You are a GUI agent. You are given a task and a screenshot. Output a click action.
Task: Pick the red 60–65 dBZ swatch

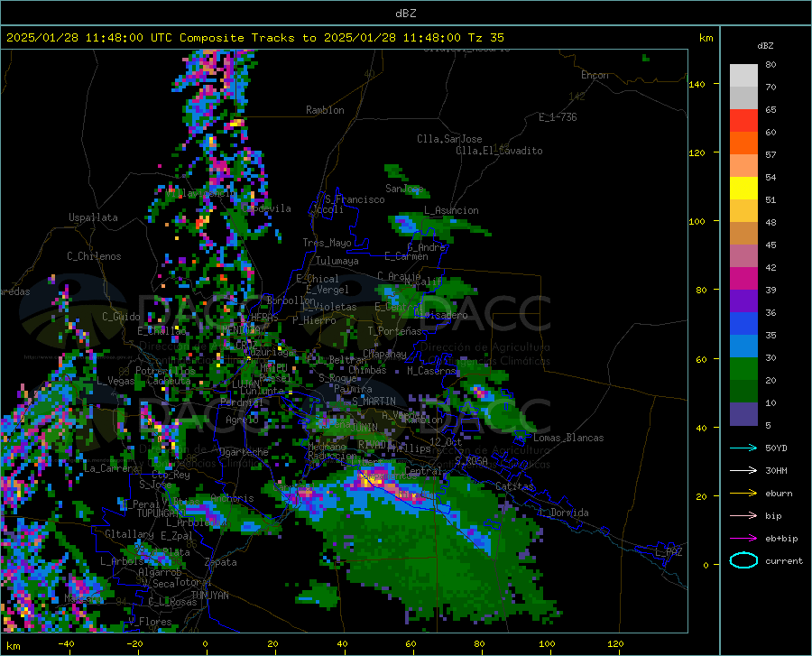click(x=743, y=121)
